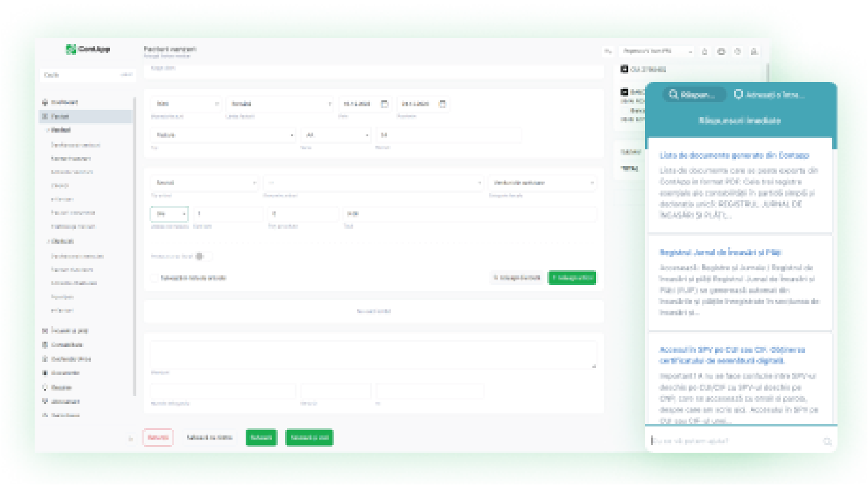This screenshot has height=485, width=868.
Task: Open 'Lista de documente generate din Contapp' article
Action: (734, 155)
